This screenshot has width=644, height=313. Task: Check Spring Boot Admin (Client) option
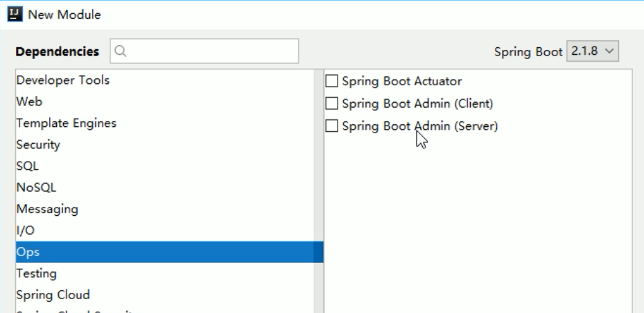tap(332, 103)
